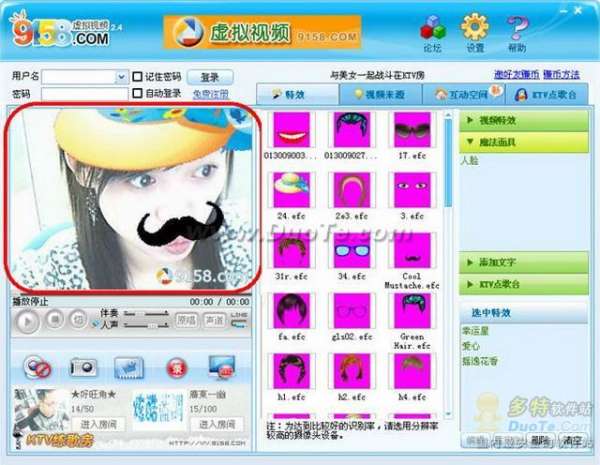Select the 013009027 hair mask thumbnail

[x=352, y=130]
